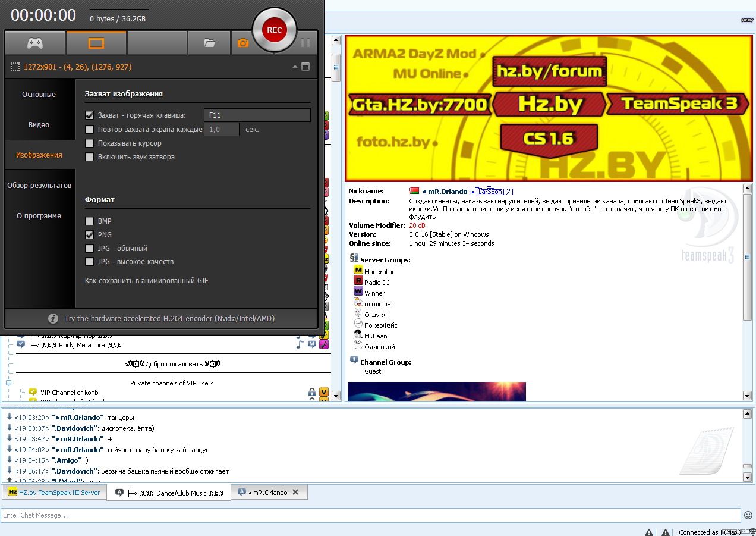Pause recording using the pause icon
756x536 pixels.
pos(305,43)
